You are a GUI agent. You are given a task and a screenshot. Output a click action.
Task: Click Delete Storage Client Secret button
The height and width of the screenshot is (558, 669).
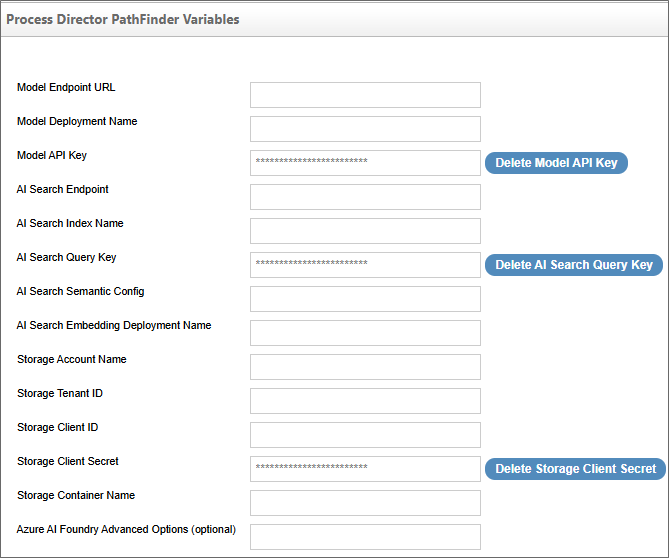tap(575, 469)
